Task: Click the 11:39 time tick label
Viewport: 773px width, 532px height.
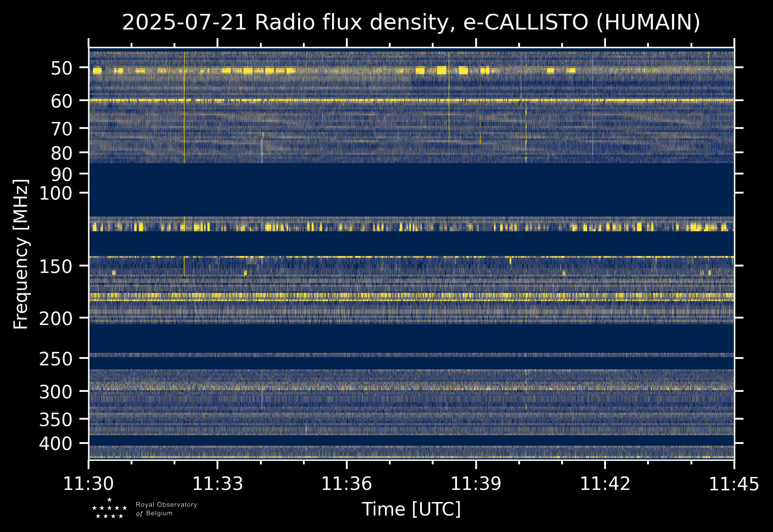Action: (476, 484)
